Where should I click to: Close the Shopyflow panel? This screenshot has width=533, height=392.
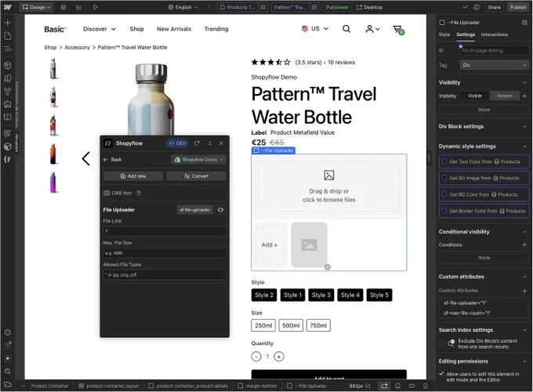click(x=221, y=143)
